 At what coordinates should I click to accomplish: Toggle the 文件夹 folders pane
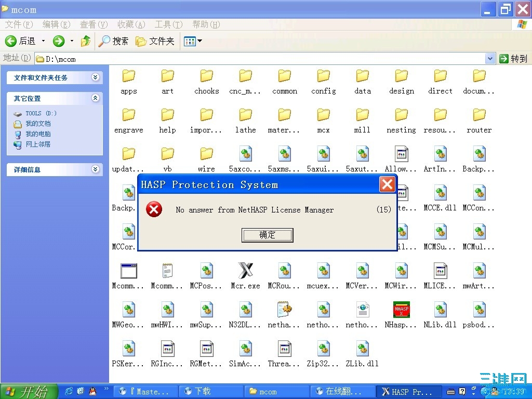(155, 41)
